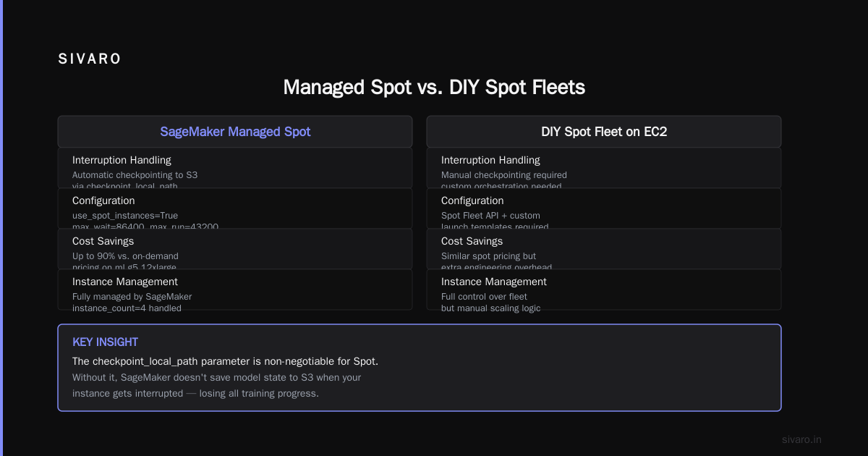Click the SIVARO brand name
Image resolution: width=868 pixels, height=456 pixels.
pyautogui.click(x=90, y=59)
